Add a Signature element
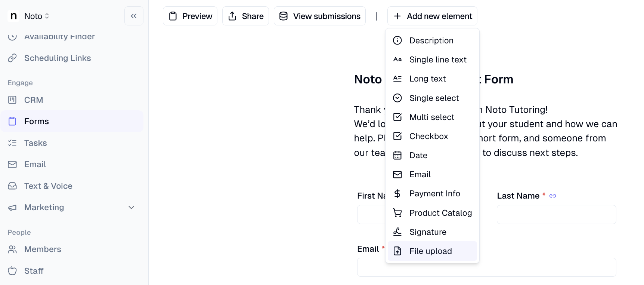This screenshot has width=644, height=285. tap(432, 232)
